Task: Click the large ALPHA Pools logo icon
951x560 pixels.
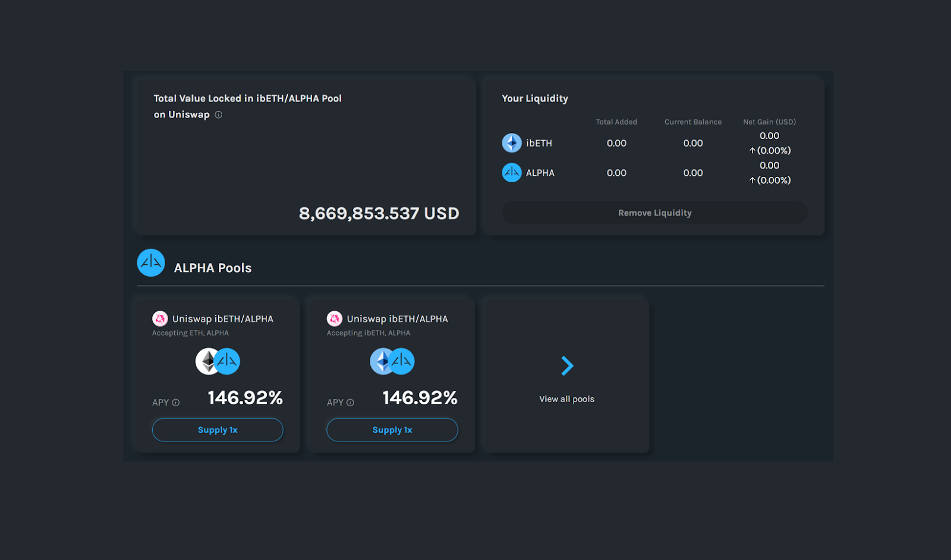Action: coord(151,262)
